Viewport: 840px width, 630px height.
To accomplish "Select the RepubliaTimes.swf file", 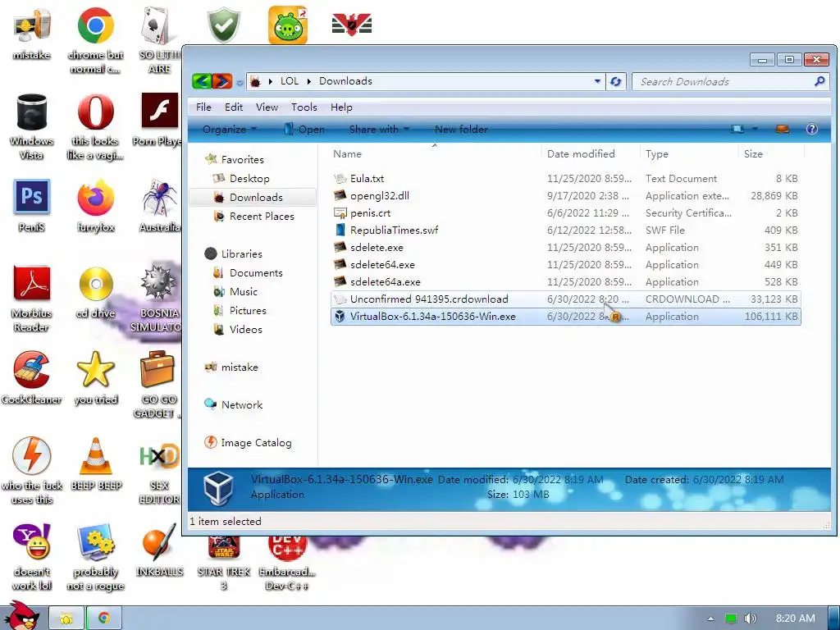I will 566,230.
